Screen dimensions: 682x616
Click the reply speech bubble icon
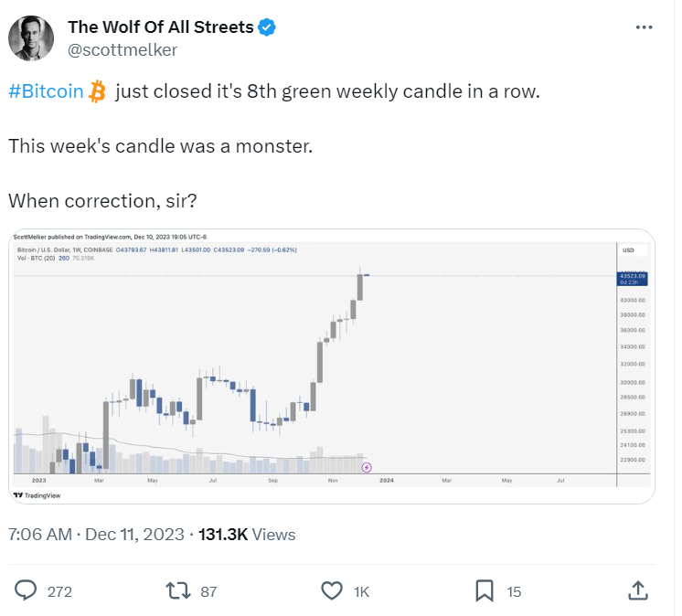(27, 591)
